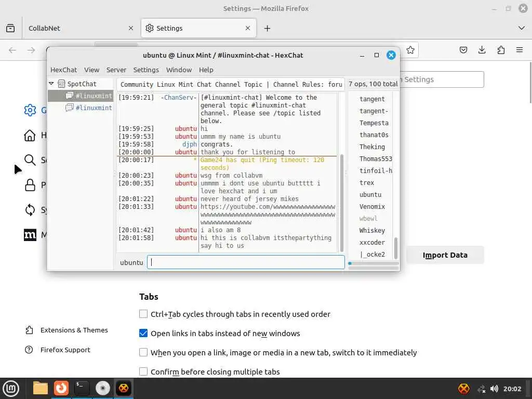The height and width of the screenshot is (399, 532).
Task: Open View menu in HexChat
Action: (91, 70)
